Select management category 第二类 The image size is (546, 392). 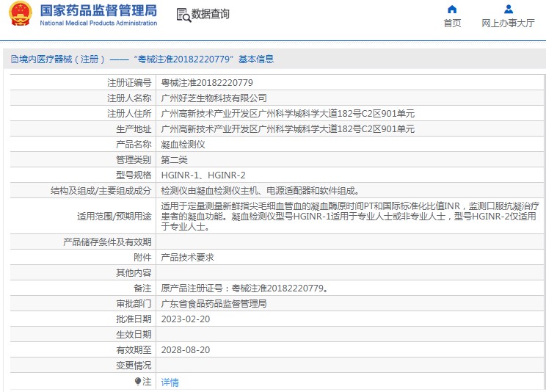(175, 159)
